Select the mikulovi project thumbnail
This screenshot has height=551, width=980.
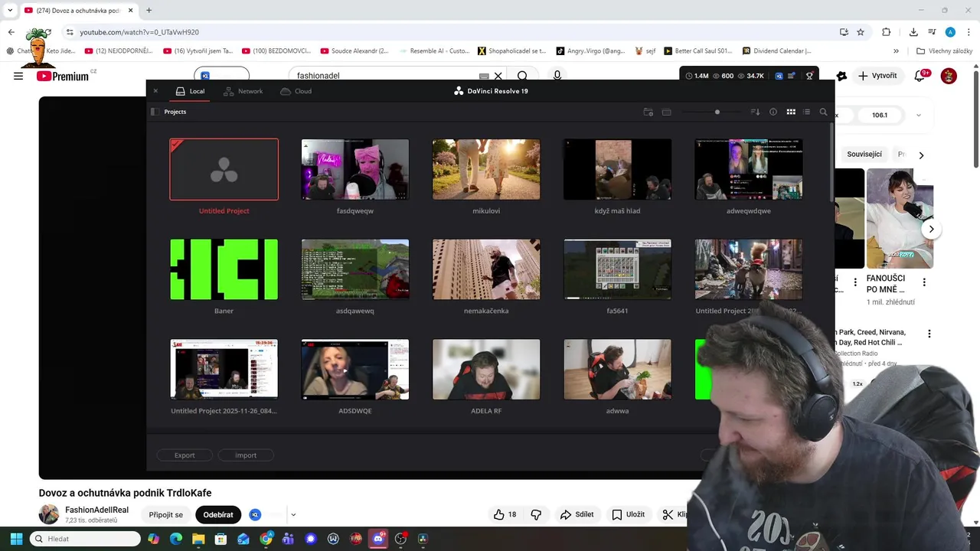coord(486,169)
